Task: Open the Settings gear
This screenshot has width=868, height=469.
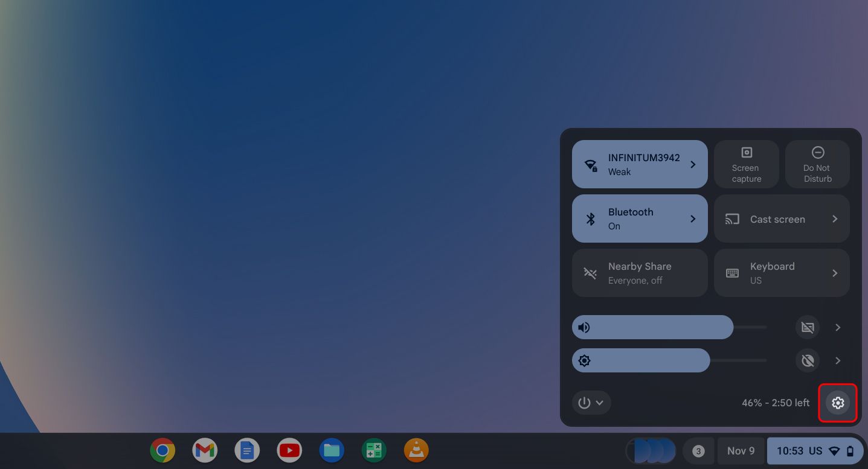Action: (837, 403)
